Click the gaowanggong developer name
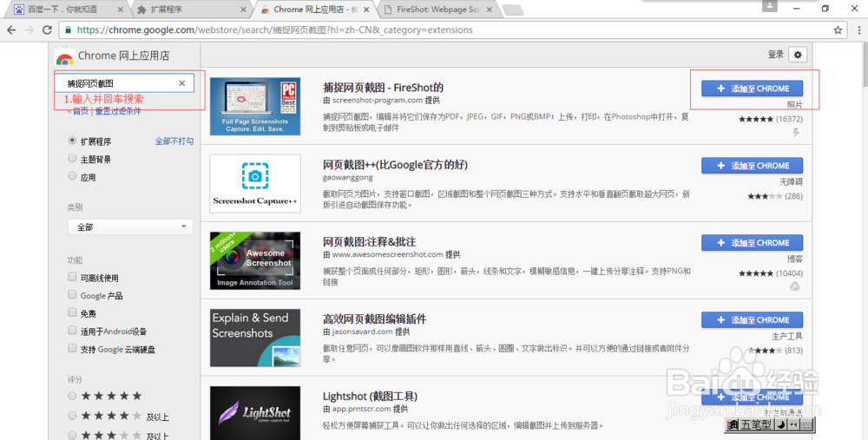 point(348,178)
